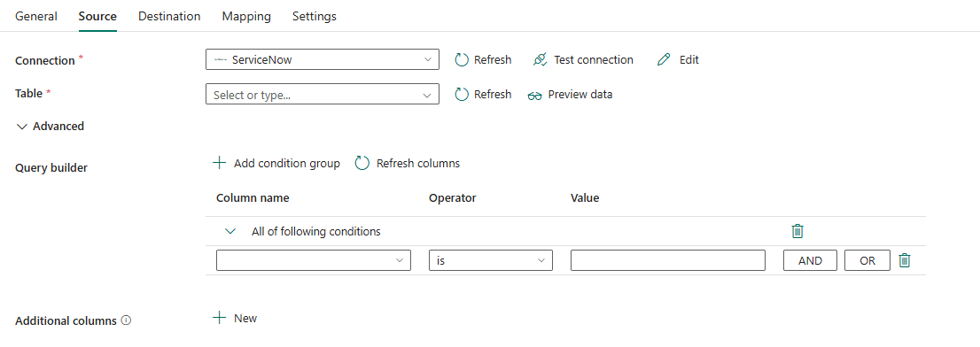Click Edit connection label
The image size is (980, 347).
[x=689, y=60]
